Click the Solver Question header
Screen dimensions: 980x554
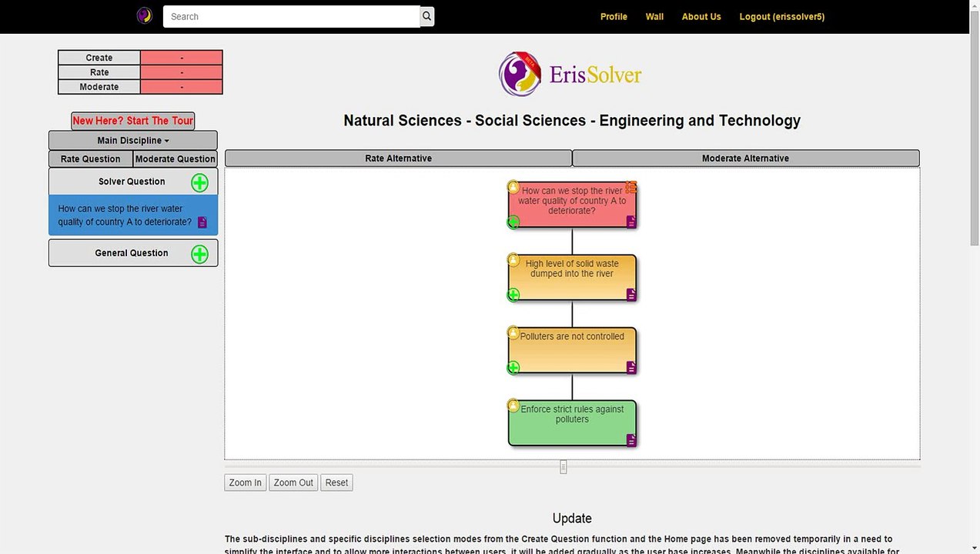tap(132, 182)
